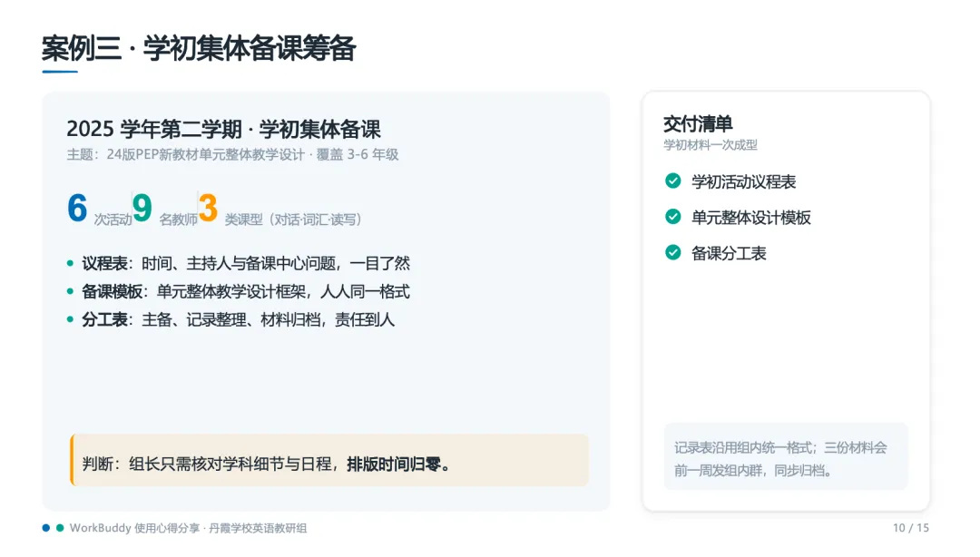Click the 交付清单 card heading
The width and height of the screenshot is (980, 557).
coord(698,124)
